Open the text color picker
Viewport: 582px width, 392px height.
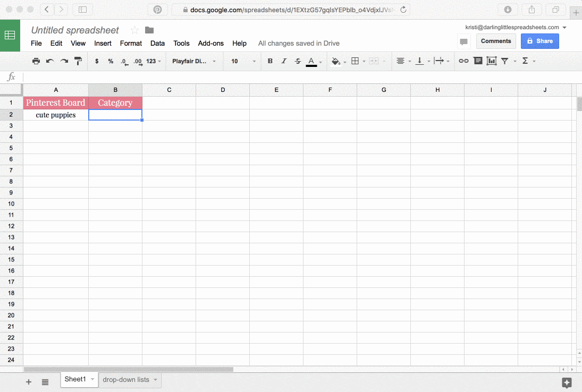point(311,62)
